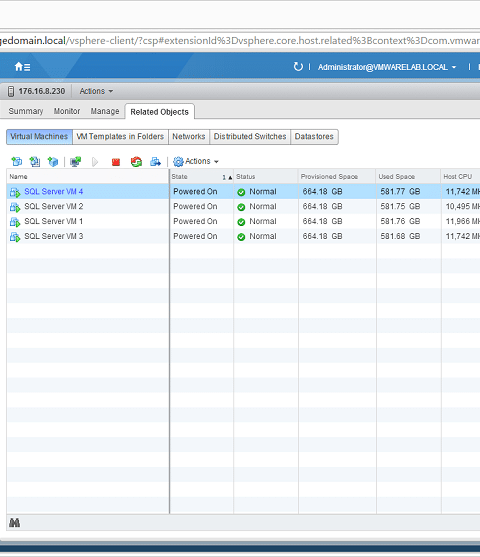Viewport: 480px width, 557px height.
Task: Expand the Administrator@VMWARELAB.LOCAL user menu
Action: [x=387, y=67]
